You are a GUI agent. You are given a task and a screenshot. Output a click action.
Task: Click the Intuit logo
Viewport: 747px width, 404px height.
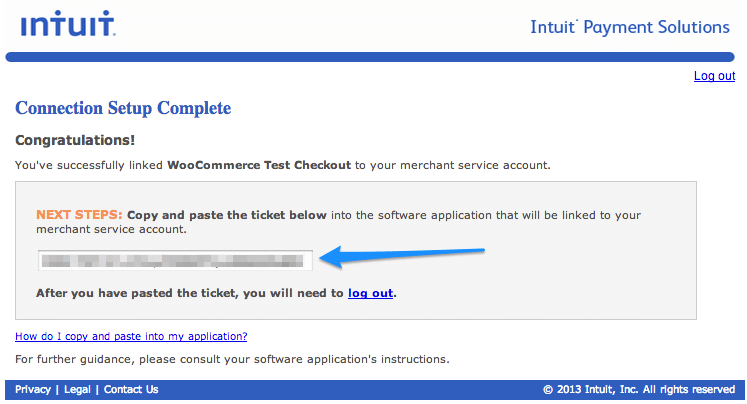pos(67,23)
